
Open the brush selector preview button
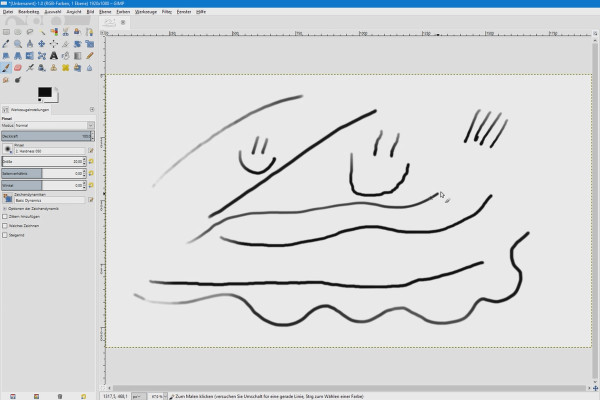pos(8,149)
